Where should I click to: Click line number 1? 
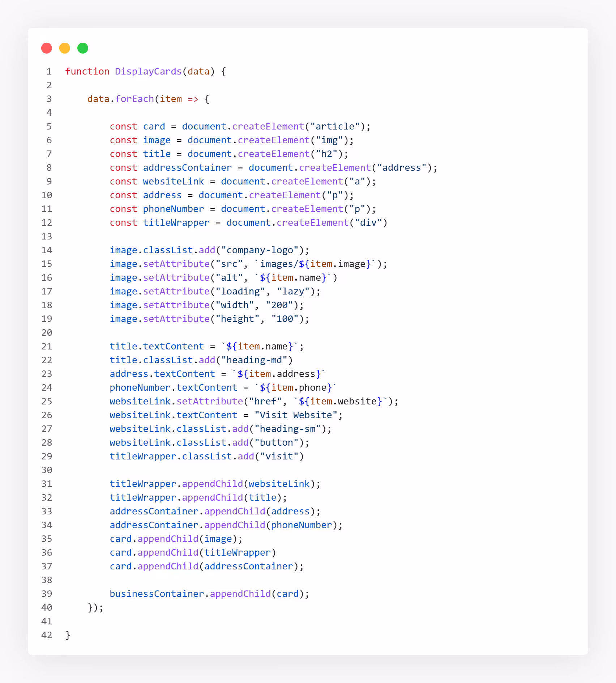click(x=49, y=71)
